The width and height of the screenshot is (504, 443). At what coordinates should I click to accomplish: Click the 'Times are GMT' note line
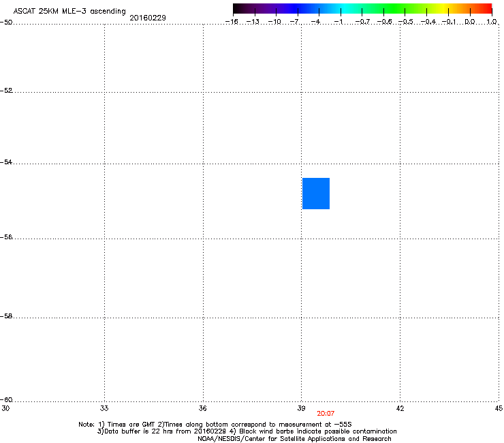215,425
